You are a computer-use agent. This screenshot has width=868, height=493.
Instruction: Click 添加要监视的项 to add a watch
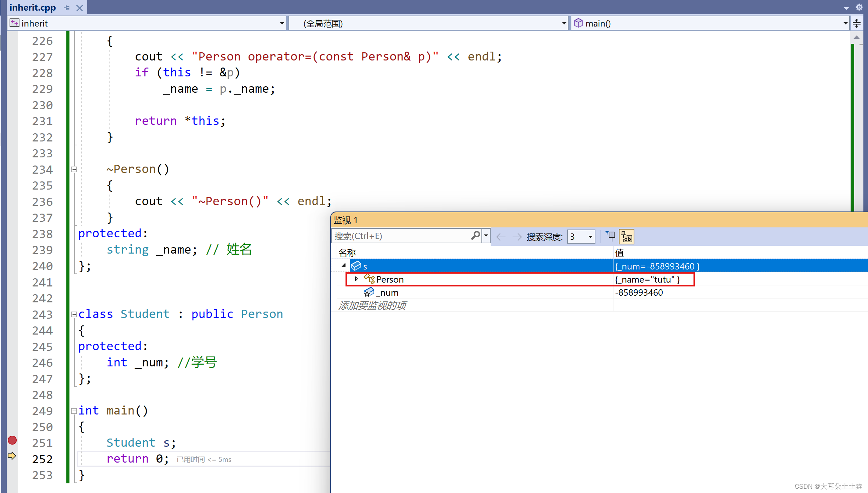(x=372, y=305)
